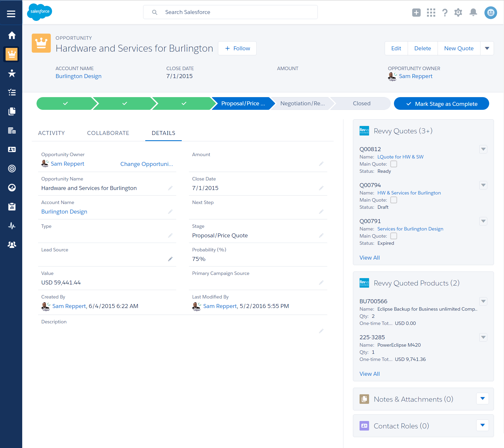Select the Closed stage in path
The width and height of the screenshot is (504, 448).
click(x=361, y=103)
